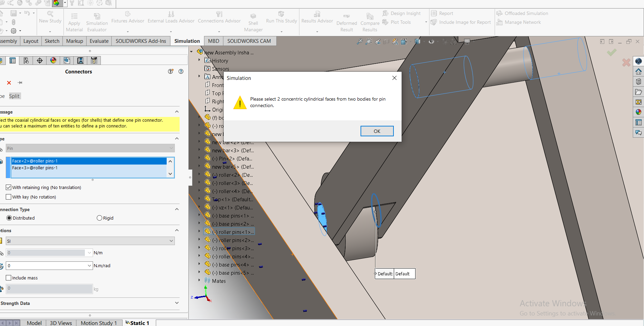Click OK in Simulation dialog

point(377,131)
